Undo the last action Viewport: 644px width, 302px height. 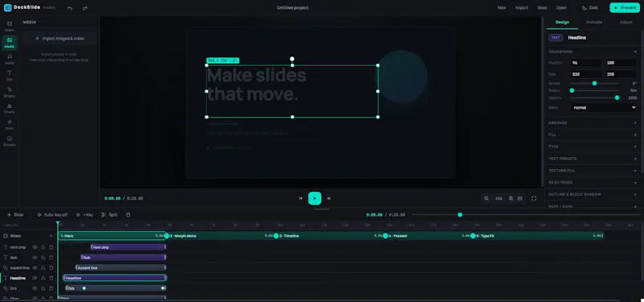pyautogui.click(x=70, y=8)
